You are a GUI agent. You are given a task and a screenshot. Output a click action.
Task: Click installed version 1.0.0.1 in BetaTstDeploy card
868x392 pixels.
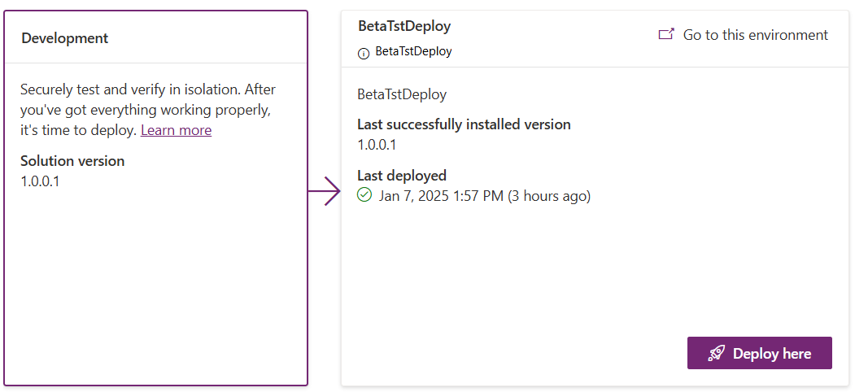point(377,145)
